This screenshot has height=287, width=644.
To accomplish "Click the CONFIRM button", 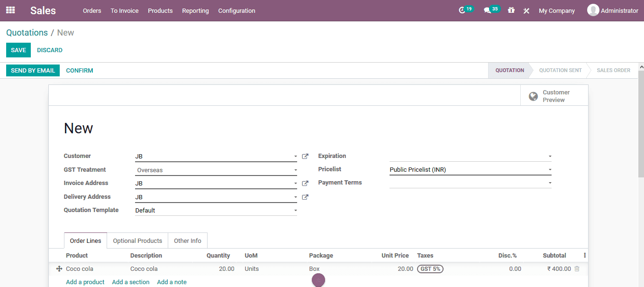I will pos(80,70).
